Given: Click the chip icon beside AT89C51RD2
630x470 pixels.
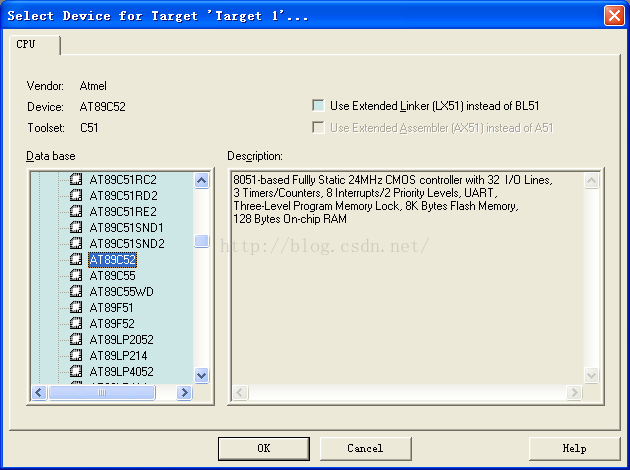Looking at the screenshot, I should click(x=76, y=195).
